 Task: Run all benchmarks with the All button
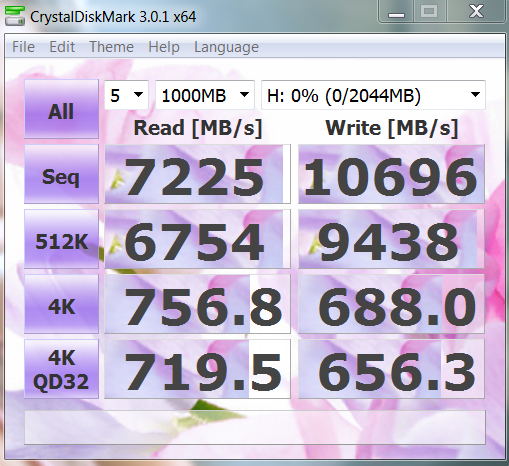(x=61, y=109)
